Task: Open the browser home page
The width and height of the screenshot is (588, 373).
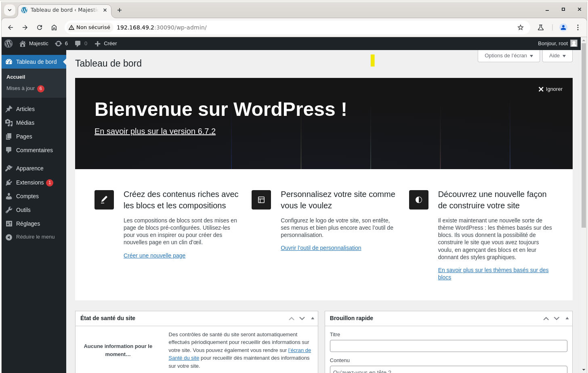Action: coord(54,27)
